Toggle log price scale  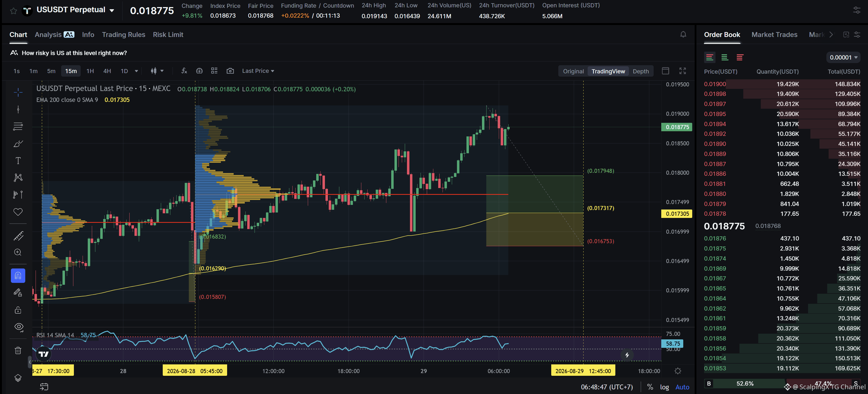(x=665, y=387)
